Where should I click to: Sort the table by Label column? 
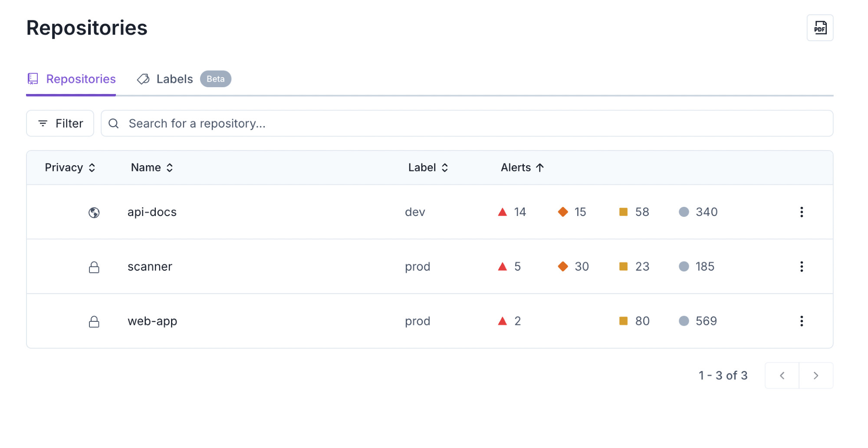point(428,168)
